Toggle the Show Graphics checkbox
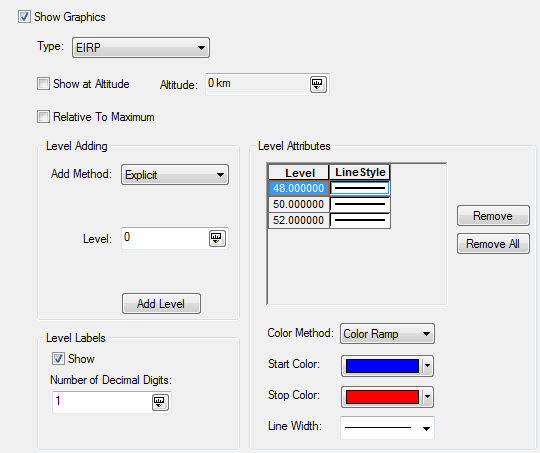The image size is (540, 453). pos(24,17)
